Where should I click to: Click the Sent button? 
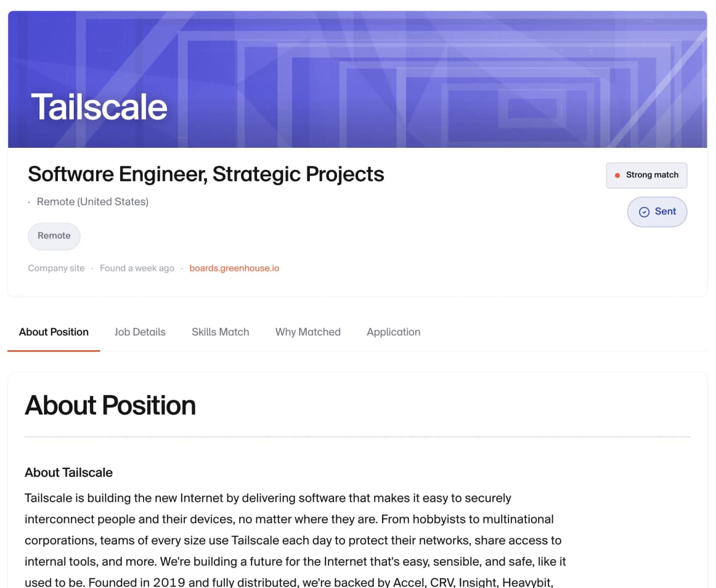point(657,212)
